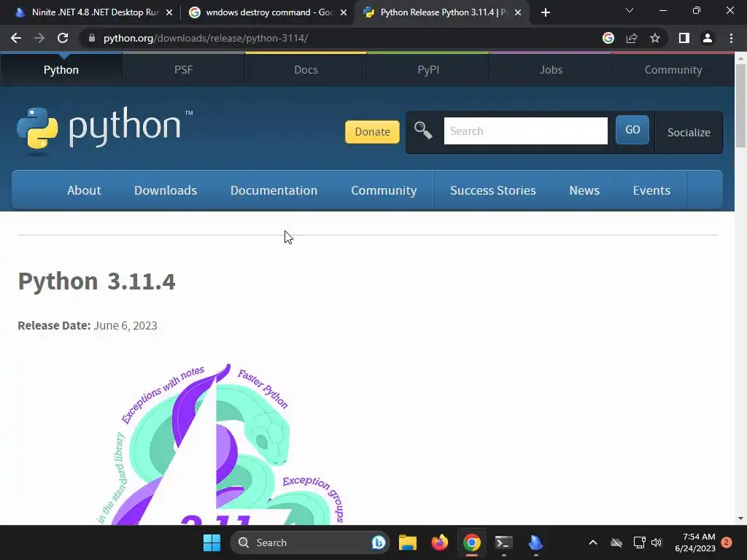Open Bing chat icon in taskbar search
The width and height of the screenshot is (747, 560).
coord(379,542)
